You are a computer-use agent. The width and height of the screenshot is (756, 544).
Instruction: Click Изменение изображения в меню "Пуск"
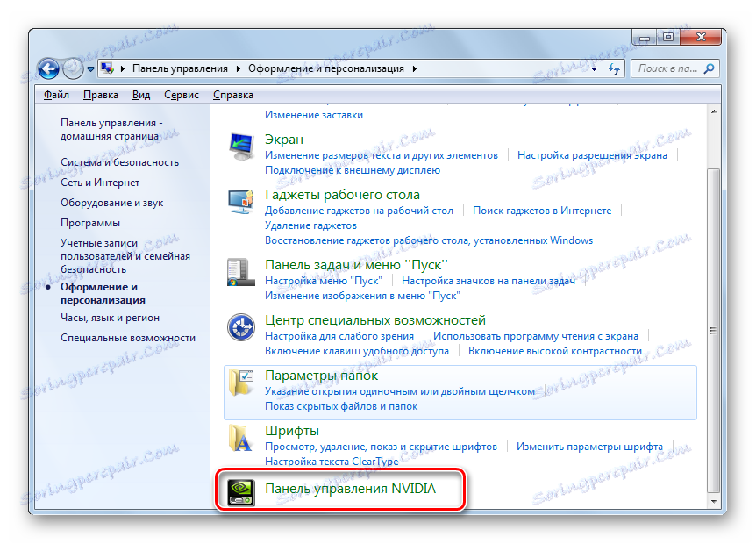(362, 296)
